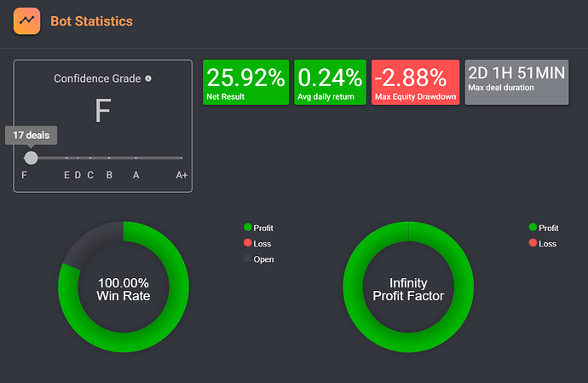588x383 pixels.
Task: Click the confidence grade slider handle
Action: click(32, 158)
